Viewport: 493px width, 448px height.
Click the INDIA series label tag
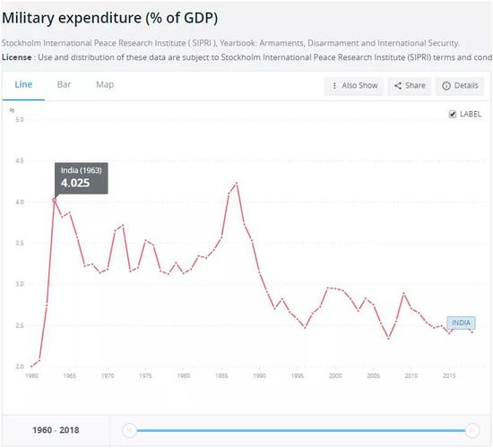coord(461,323)
